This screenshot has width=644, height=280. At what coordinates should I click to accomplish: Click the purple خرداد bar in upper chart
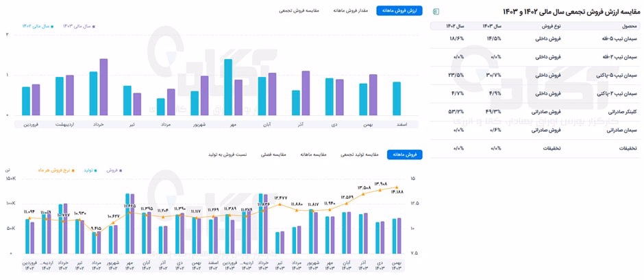pyautogui.click(x=103, y=86)
